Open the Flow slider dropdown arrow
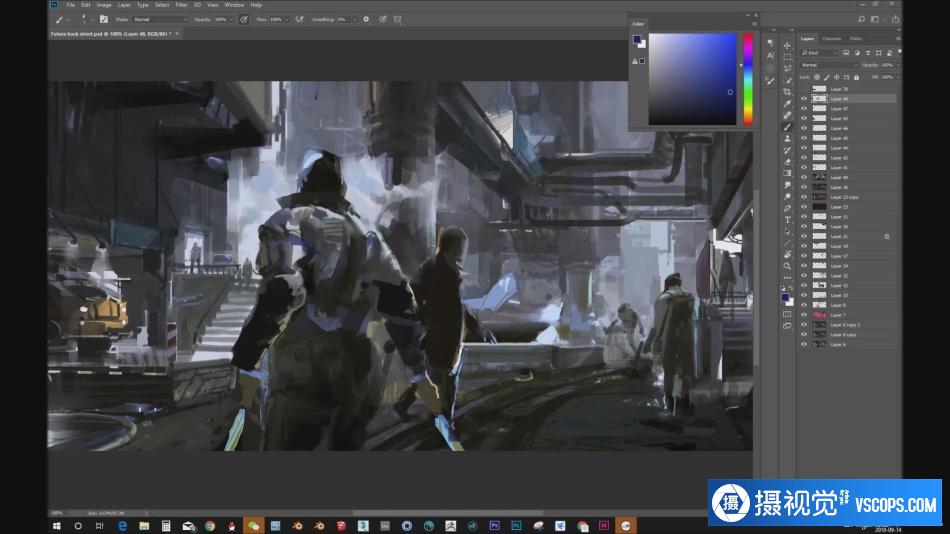Image resolution: width=950 pixels, height=534 pixels. pos(287,19)
